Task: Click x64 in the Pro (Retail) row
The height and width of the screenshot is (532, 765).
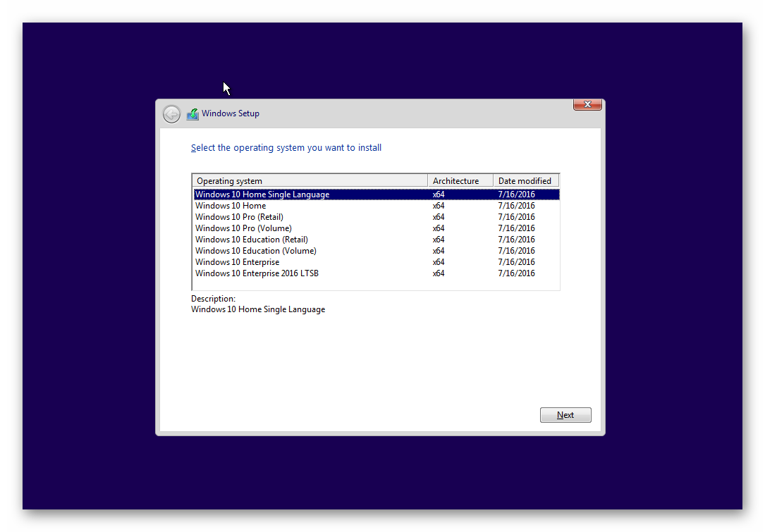Action: (x=438, y=217)
